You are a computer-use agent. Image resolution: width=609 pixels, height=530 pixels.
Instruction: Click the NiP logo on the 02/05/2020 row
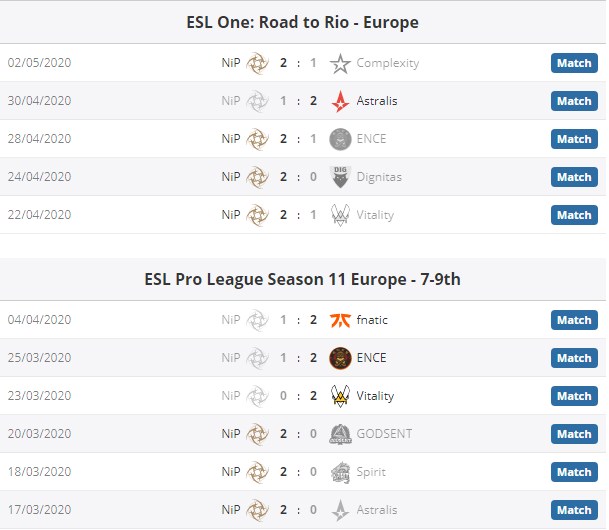pyautogui.click(x=258, y=63)
